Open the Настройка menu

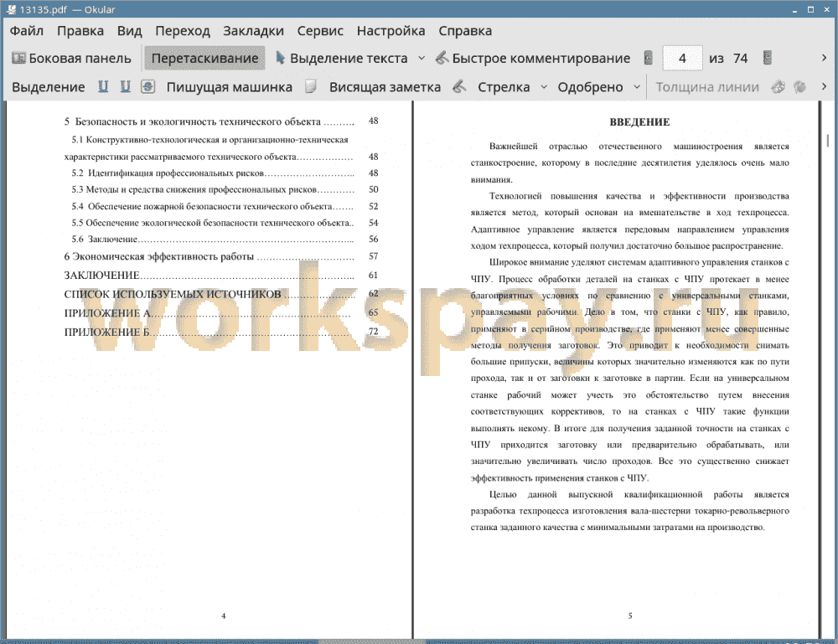[391, 31]
